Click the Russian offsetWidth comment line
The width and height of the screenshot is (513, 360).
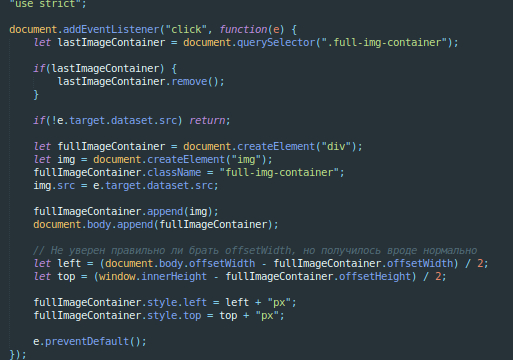click(x=255, y=251)
